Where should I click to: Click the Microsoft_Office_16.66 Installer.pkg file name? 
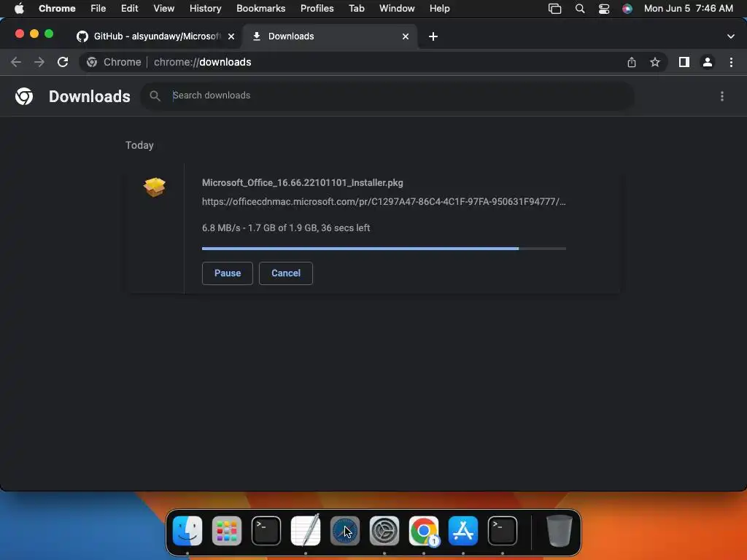(303, 183)
